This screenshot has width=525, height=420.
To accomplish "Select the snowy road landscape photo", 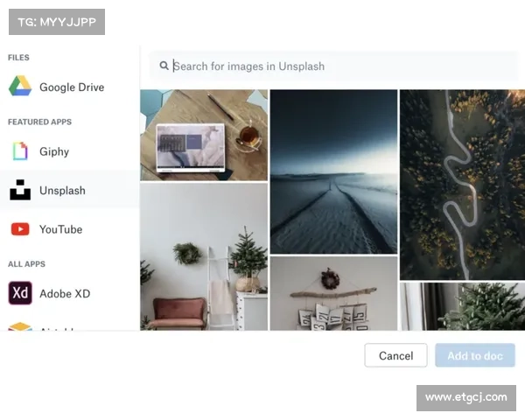I will (334, 171).
